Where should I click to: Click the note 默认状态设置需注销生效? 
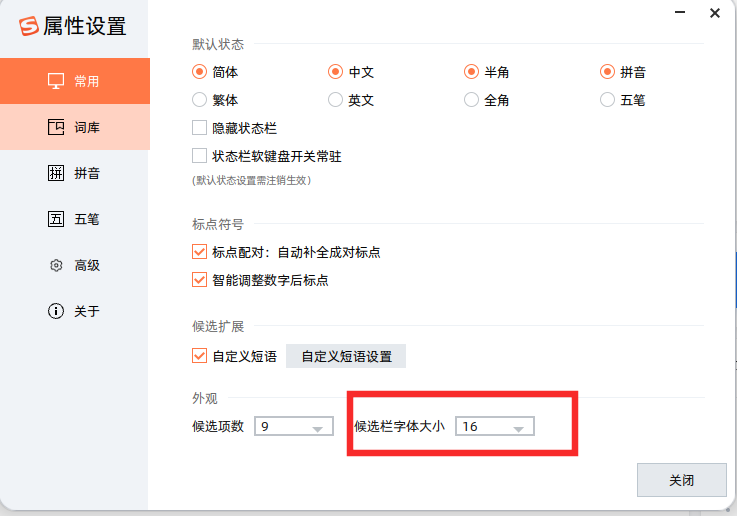(251, 180)
